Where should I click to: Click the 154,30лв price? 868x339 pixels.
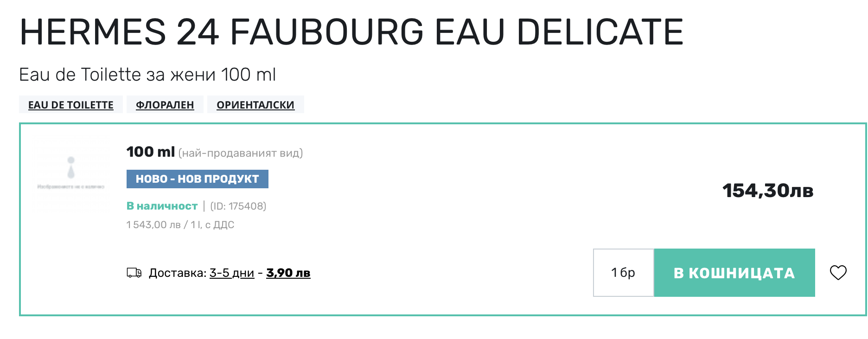tap(768, 191)
